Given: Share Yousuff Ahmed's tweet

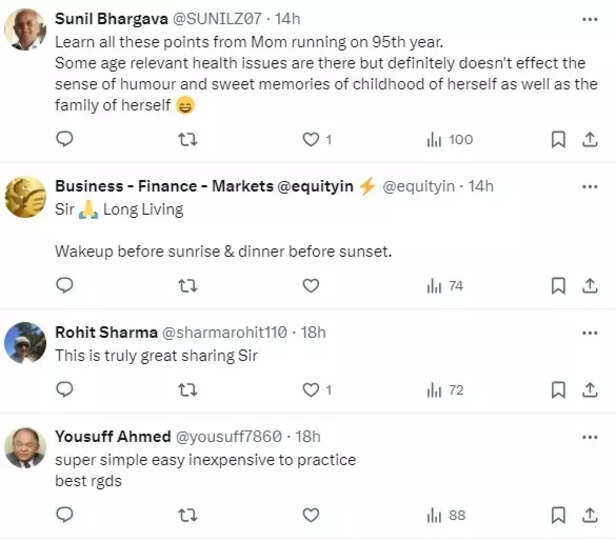Looking at the screenshot, I should [589, 515].
